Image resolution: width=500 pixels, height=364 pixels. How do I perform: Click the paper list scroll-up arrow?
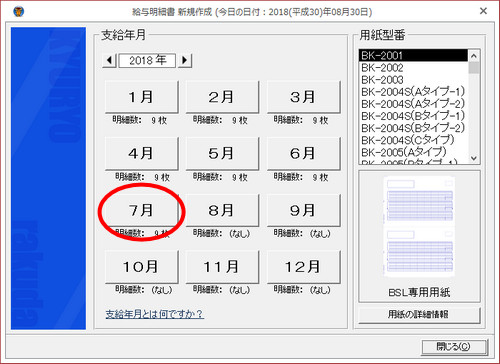point(474,56)
